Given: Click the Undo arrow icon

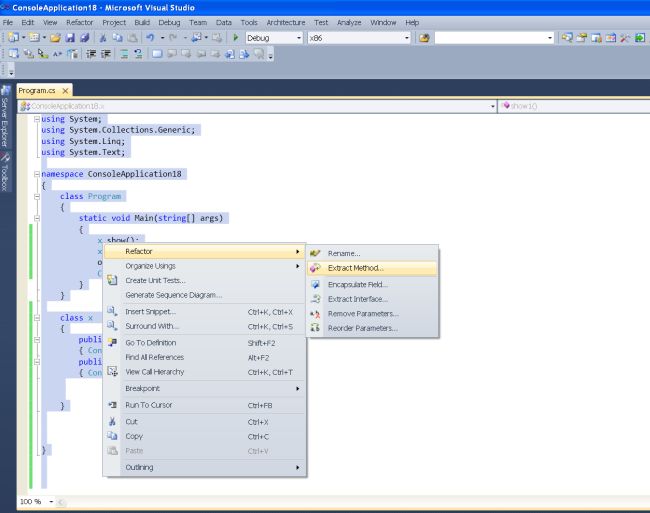Looking at the screenshot, I should [150, 38].
